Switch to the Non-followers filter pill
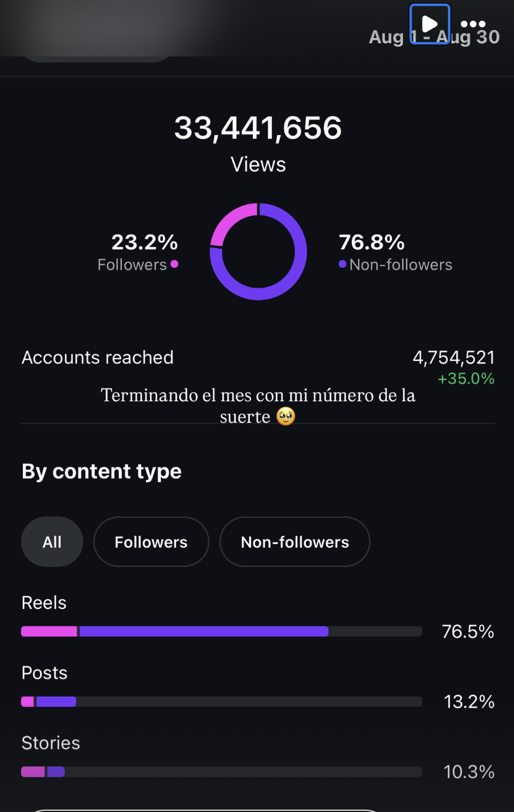Image resolution: width=514 pixels, height=812 pixels. [x=295, y=542]
